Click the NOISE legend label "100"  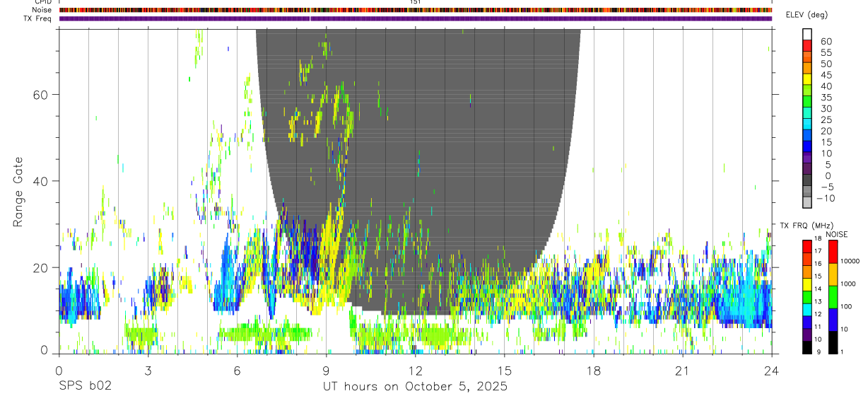[x=847, y=306]
